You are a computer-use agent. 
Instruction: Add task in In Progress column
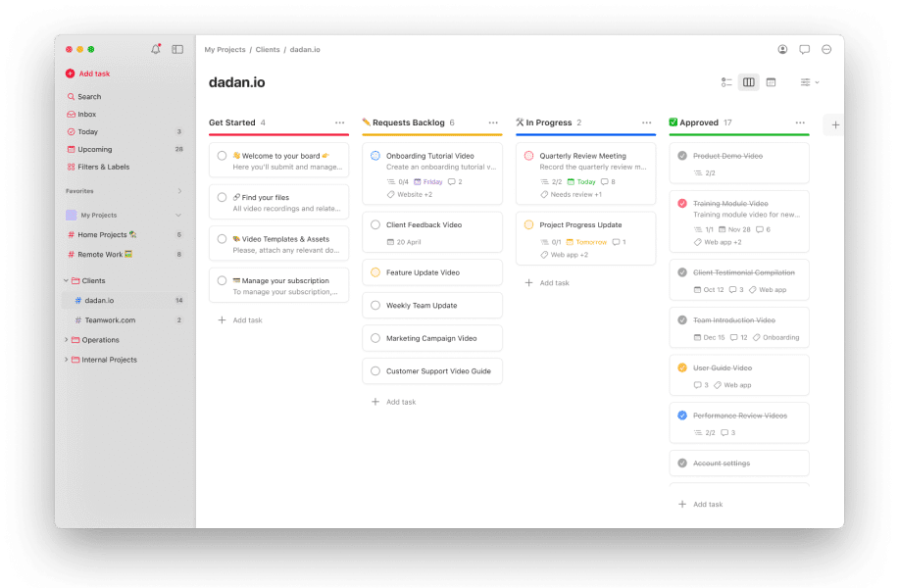547,283
